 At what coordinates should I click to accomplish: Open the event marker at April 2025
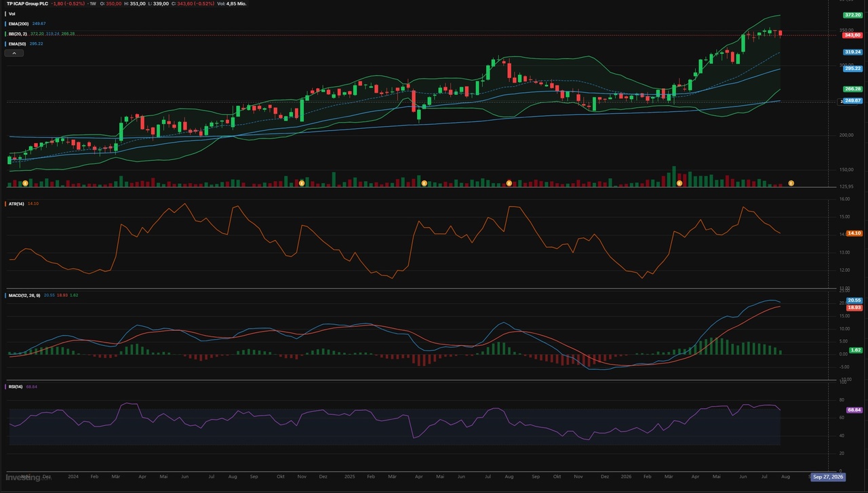[424, 183]
